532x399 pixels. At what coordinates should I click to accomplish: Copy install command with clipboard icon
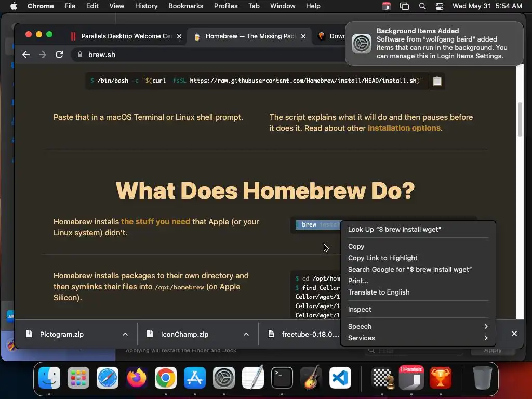coord(437,81)
